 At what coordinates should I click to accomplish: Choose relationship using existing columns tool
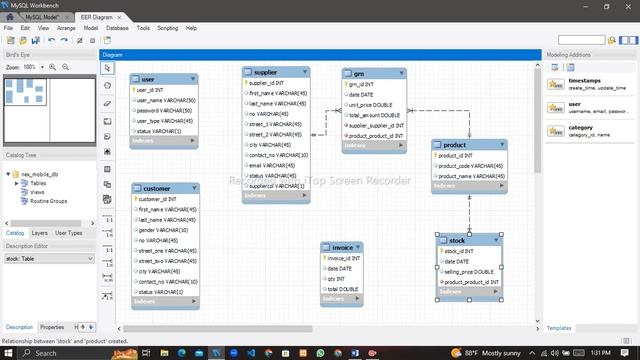point(107,296)
